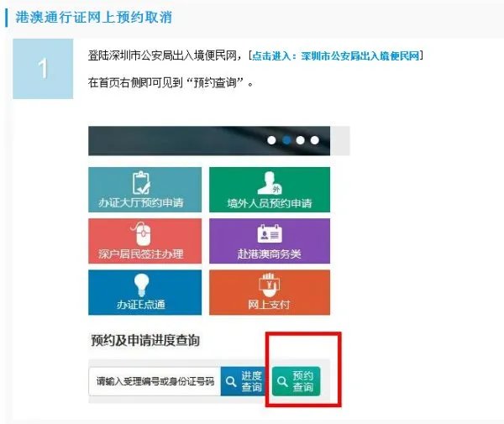Image resolution: width=504 pixels, height=424 pixels.
Task: Open the 办证E点通 tile
Action: (145, 292)
